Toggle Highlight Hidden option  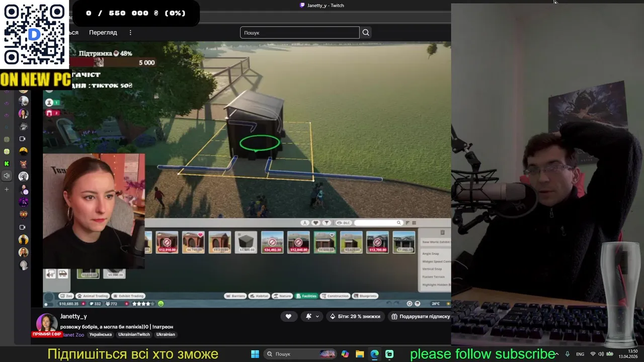[x=436, y=285]
